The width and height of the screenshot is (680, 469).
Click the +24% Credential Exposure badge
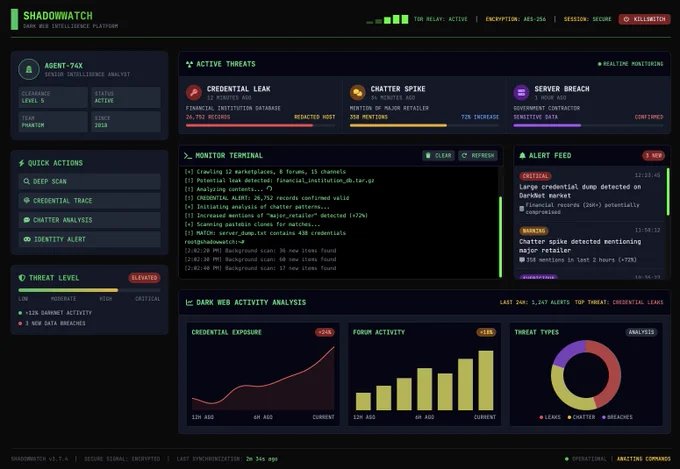tap(325, 332)
